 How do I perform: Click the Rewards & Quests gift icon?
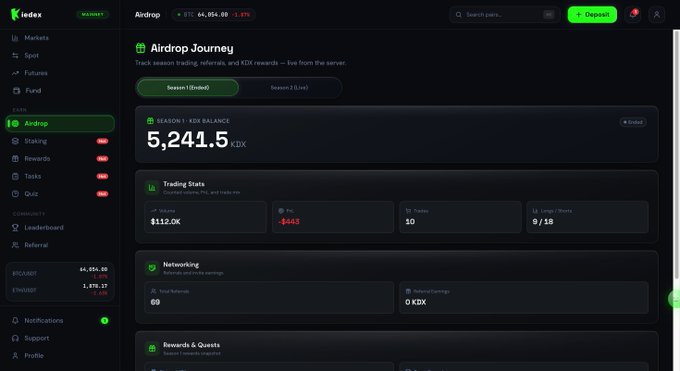[x=152, y=348]
